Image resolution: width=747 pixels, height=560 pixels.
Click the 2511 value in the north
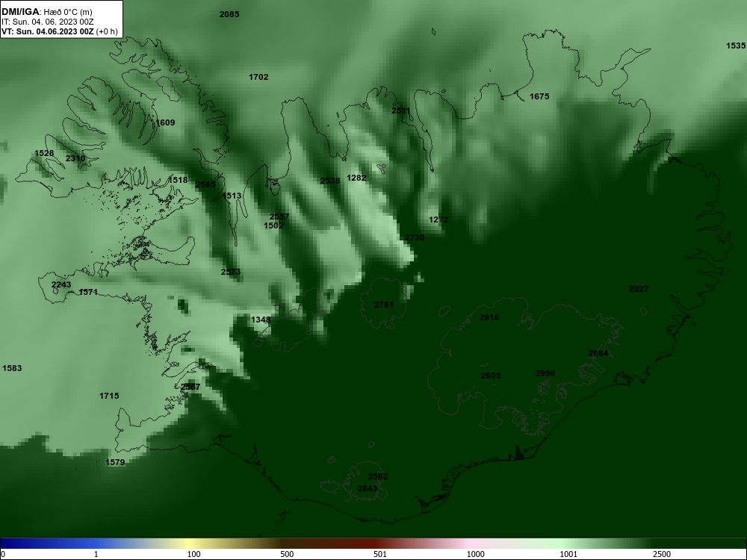(401, 111)
